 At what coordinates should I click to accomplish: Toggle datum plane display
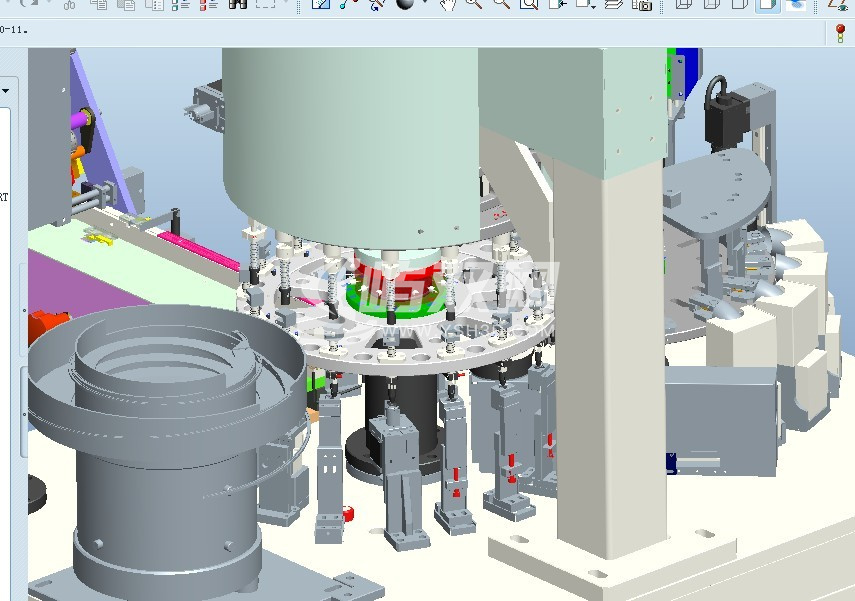coord(840,4)
